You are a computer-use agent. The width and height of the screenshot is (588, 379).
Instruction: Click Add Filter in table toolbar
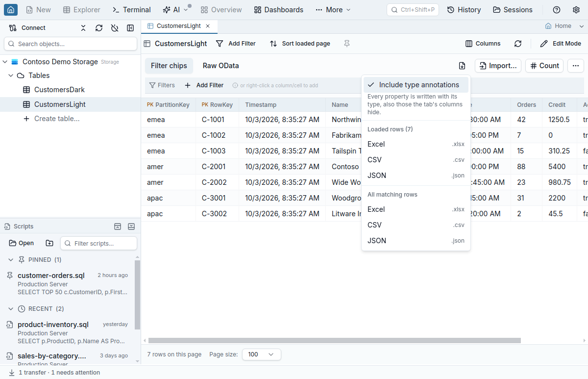pos(236,44)
